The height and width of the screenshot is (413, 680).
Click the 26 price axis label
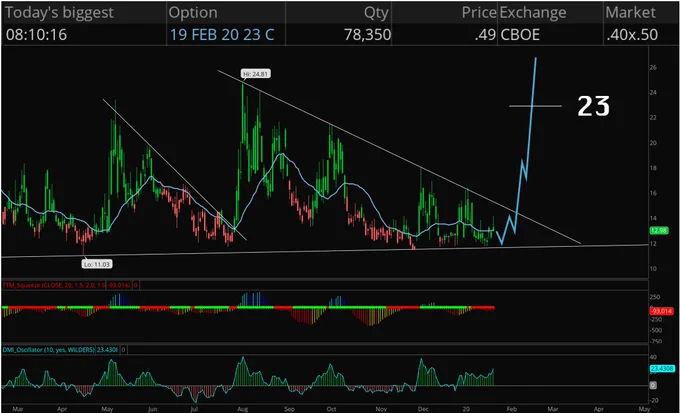tap(653, 68)
